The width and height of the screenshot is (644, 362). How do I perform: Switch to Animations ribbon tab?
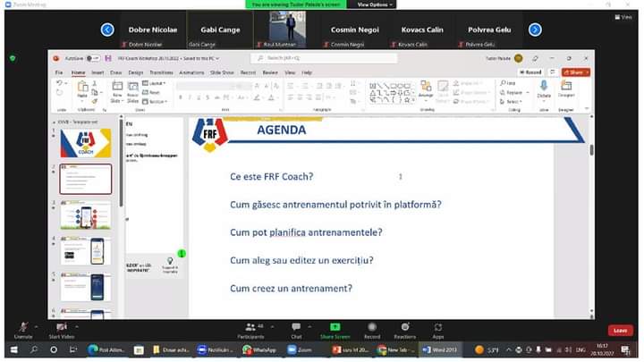(x=191, y=72)
